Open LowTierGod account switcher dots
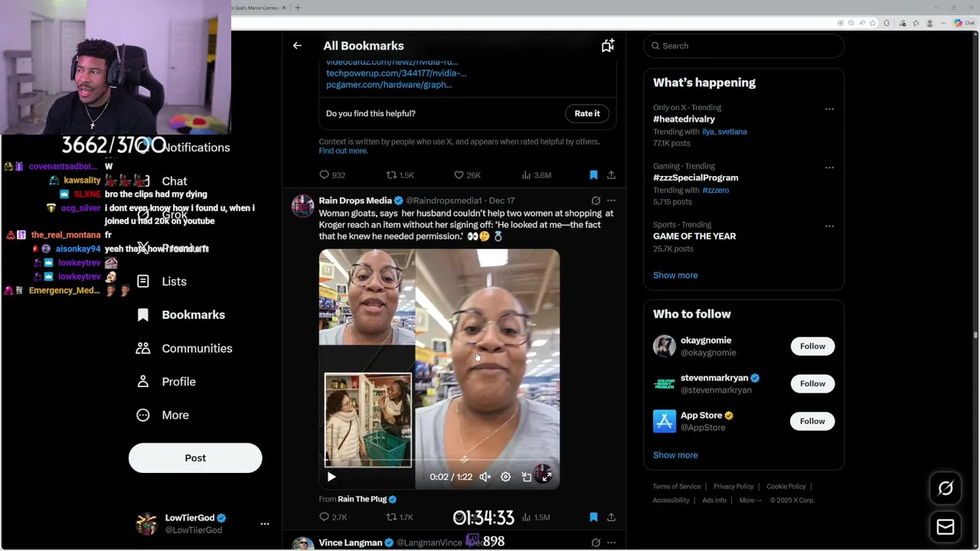 pos(265,524)
